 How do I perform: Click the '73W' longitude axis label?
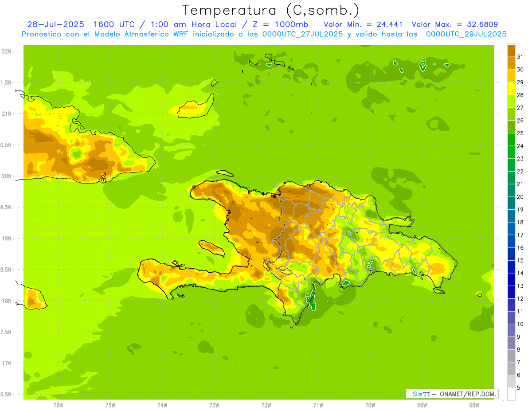coord(214,405)
